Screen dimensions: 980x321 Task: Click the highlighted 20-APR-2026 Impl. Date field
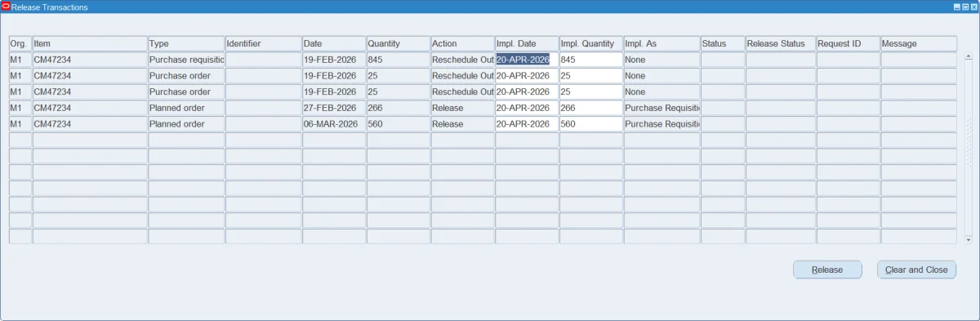(x=527, y=60)
